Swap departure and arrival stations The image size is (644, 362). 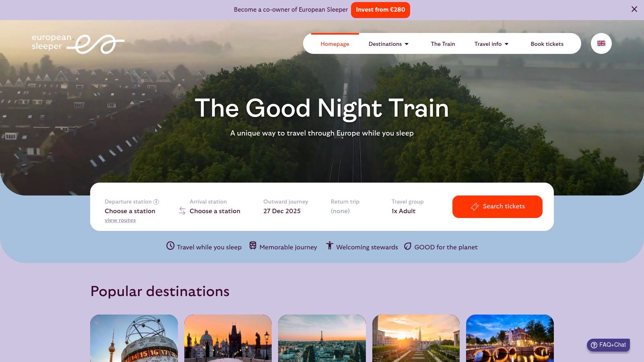tap(182, 211)
